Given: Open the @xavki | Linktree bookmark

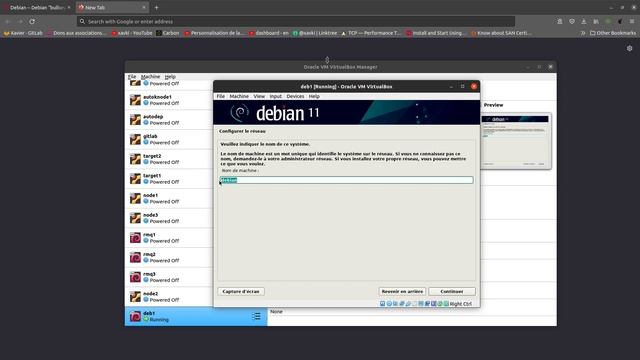Looking at the screenshot, I should pos(315,33).
